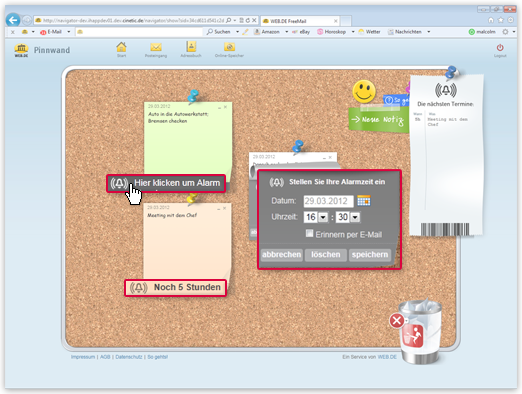The image size is (522, 394).
Task: Switch to the WEB.DE FreeMail tab
Action: click(x=299, y=21)
